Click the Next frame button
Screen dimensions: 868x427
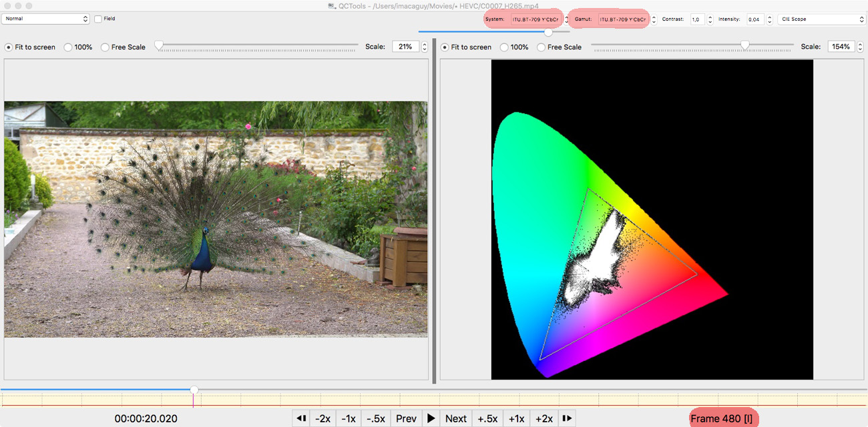pos(455,418)
